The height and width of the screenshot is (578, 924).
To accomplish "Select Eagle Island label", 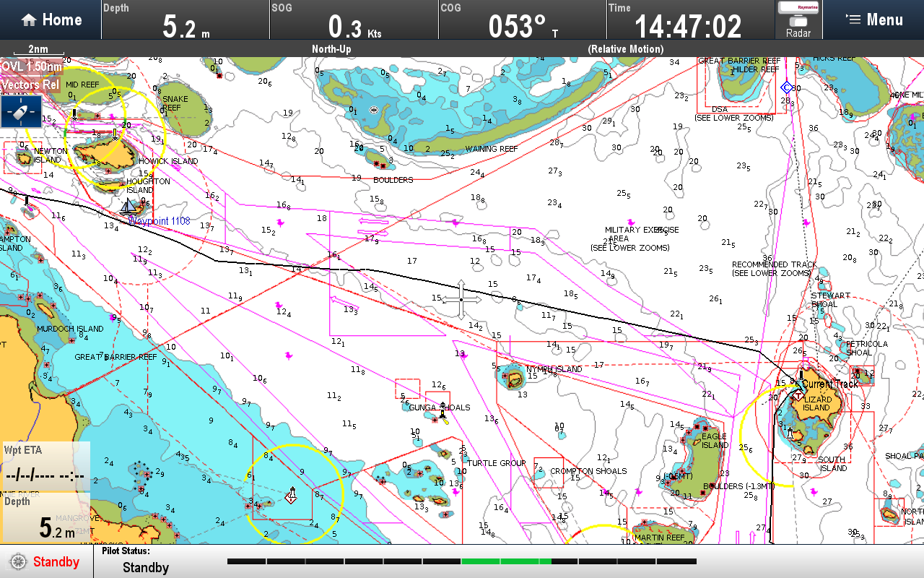I will click(715, 441).
